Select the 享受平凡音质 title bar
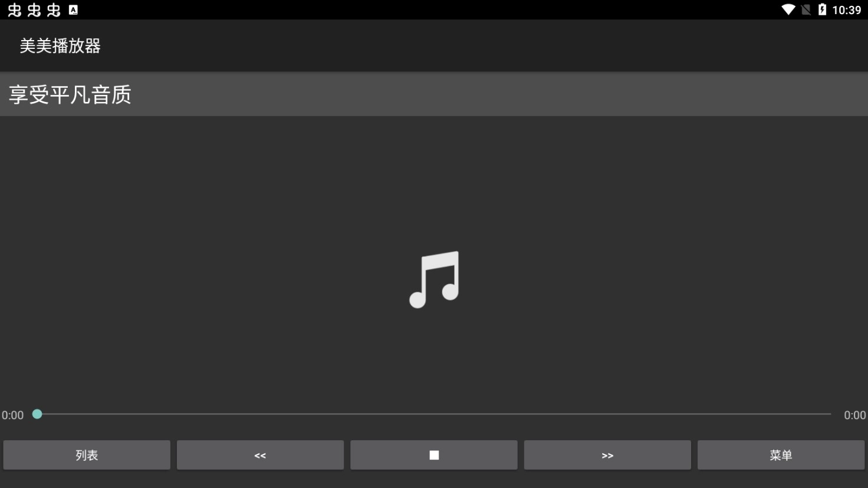 (434, 94)
